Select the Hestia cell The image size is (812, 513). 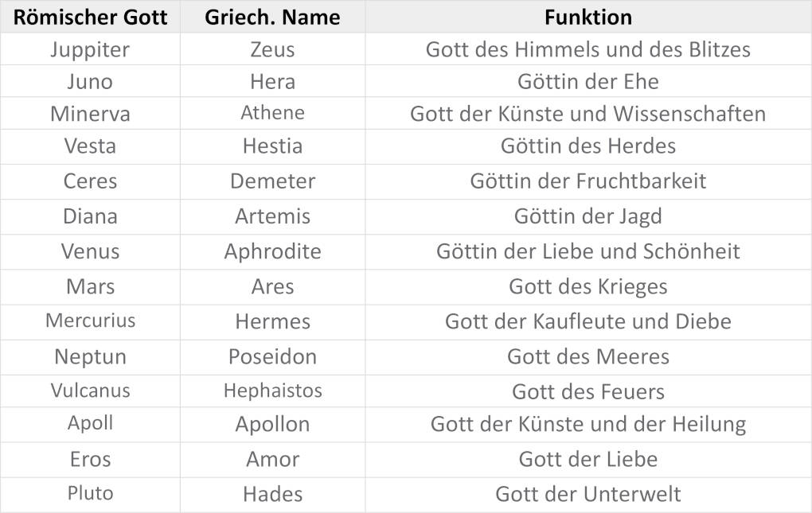click(272, 146)
